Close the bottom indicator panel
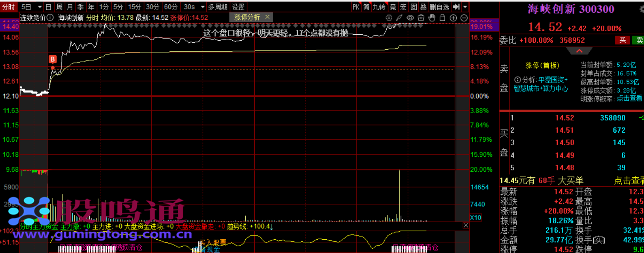Image resolution: width=644 pixels, height=253 pixels. (x=466, y=226)
